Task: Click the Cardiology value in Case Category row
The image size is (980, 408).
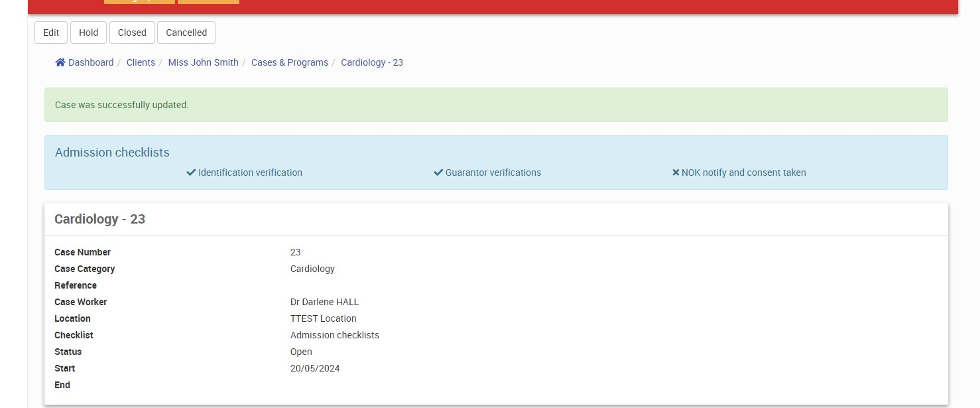Action: tap(312, 269)
